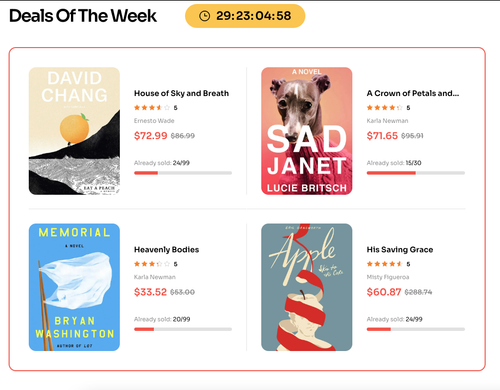The image size is (500, 390).
Task: Open the David Chang book cover
Action: point(74,131)
